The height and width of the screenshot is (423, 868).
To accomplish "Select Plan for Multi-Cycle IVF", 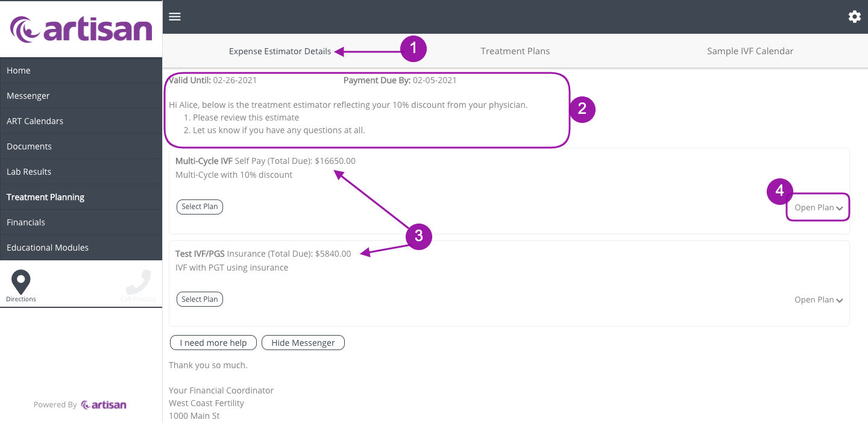I will click(x=200, y=207).
